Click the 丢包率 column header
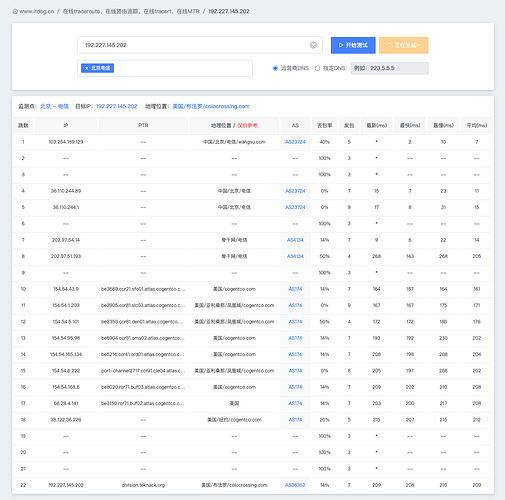505x500 pixels. 324,125
